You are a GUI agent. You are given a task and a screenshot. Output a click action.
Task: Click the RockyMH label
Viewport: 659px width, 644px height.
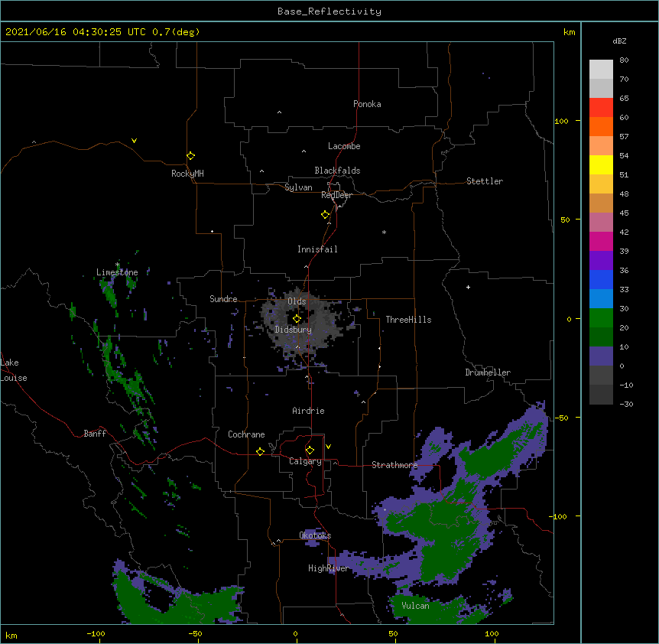click(x=187, y=174)
